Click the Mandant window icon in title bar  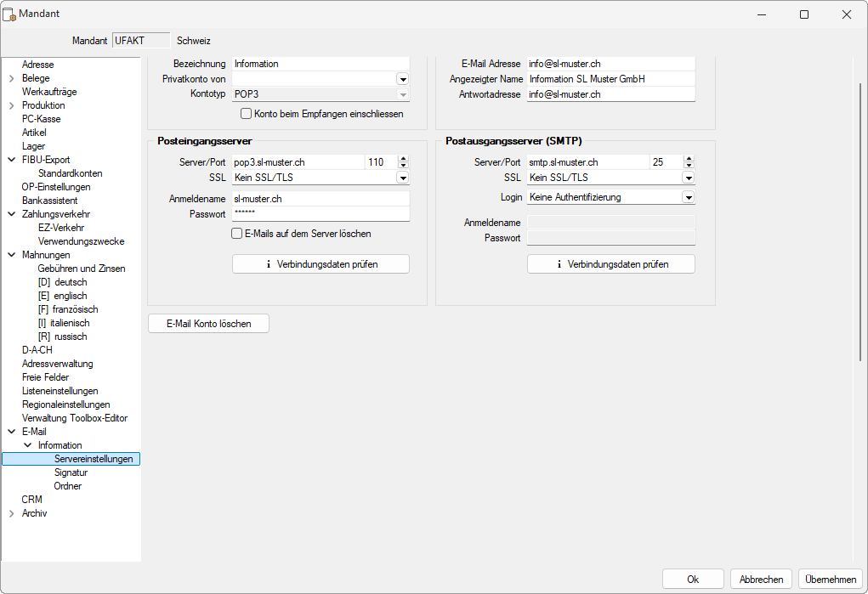(x=10, y=14)
